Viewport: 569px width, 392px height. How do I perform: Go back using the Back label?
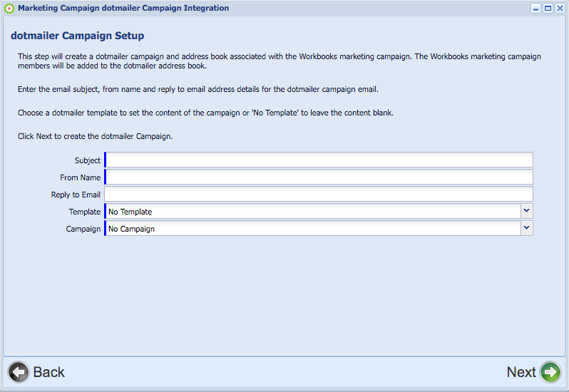click(48, 372)
